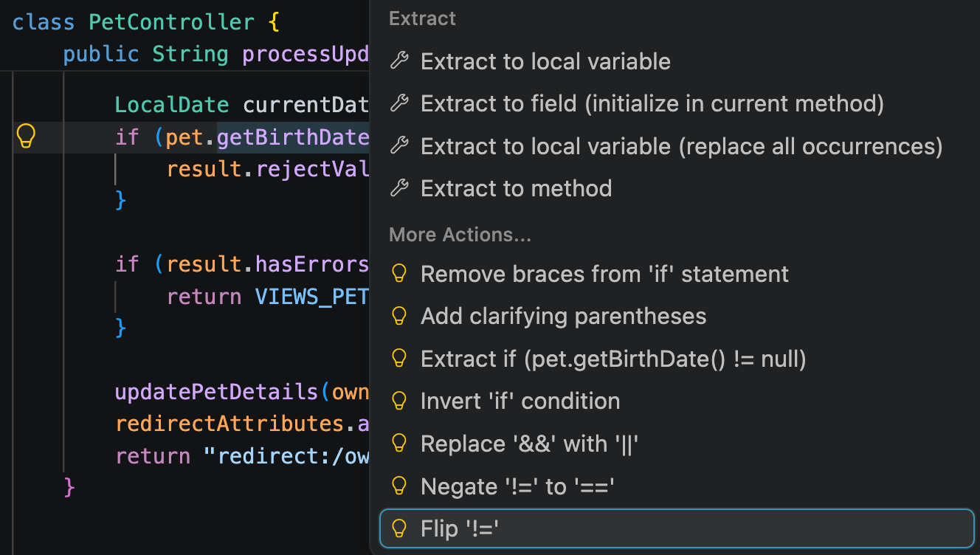
Task: Select the highlighted "Flip '!='" action
Action: tap(677, 528)
